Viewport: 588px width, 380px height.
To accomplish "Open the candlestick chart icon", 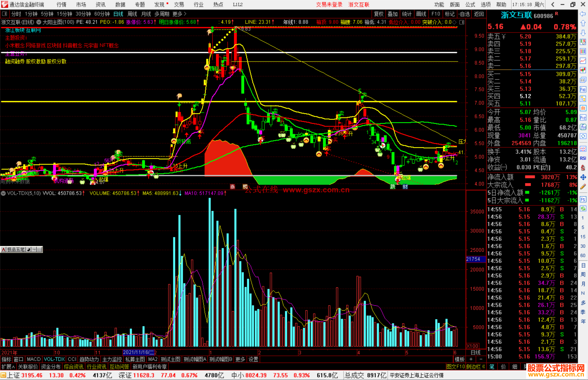I will pyautogui.click(x=583, y=70).
